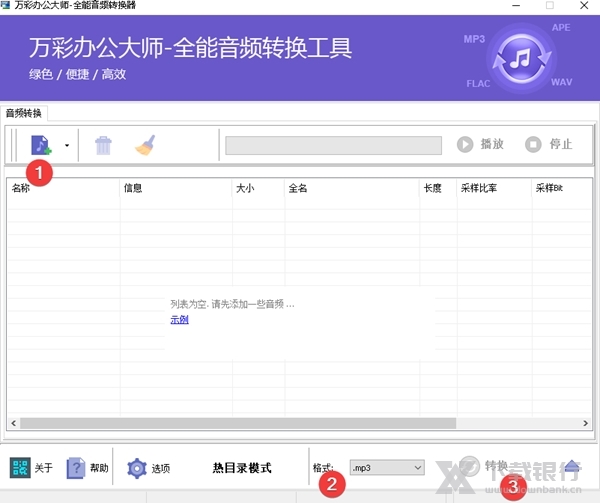Click the 采样比率 column header
This screenshot has height=503, width=600.
(494, 188)
